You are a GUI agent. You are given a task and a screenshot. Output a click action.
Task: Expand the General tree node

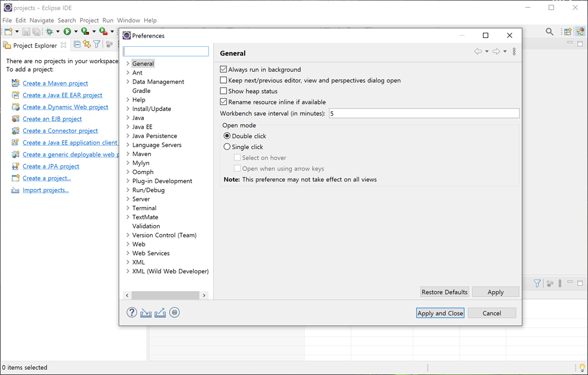click(128, 64)
